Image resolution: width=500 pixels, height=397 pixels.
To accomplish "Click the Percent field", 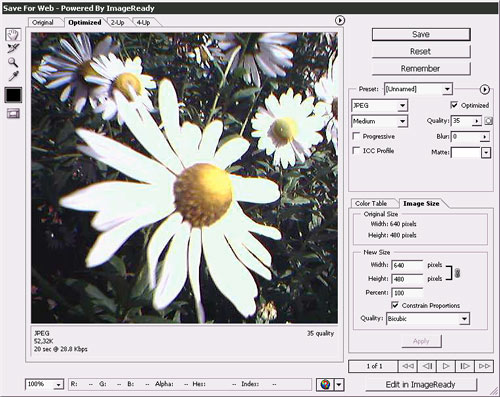I will [x=407, y=293].
